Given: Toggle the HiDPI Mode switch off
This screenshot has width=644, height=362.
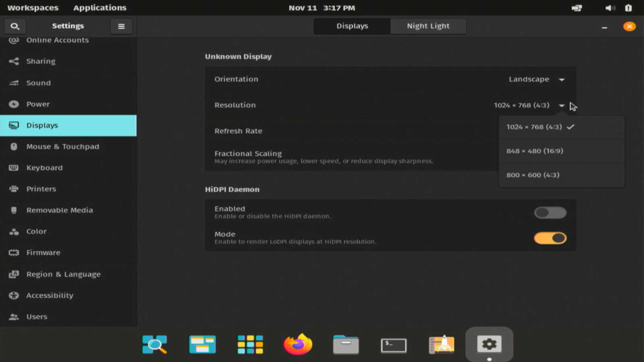Looking at the screenshot, I should (x=550, y=238).
